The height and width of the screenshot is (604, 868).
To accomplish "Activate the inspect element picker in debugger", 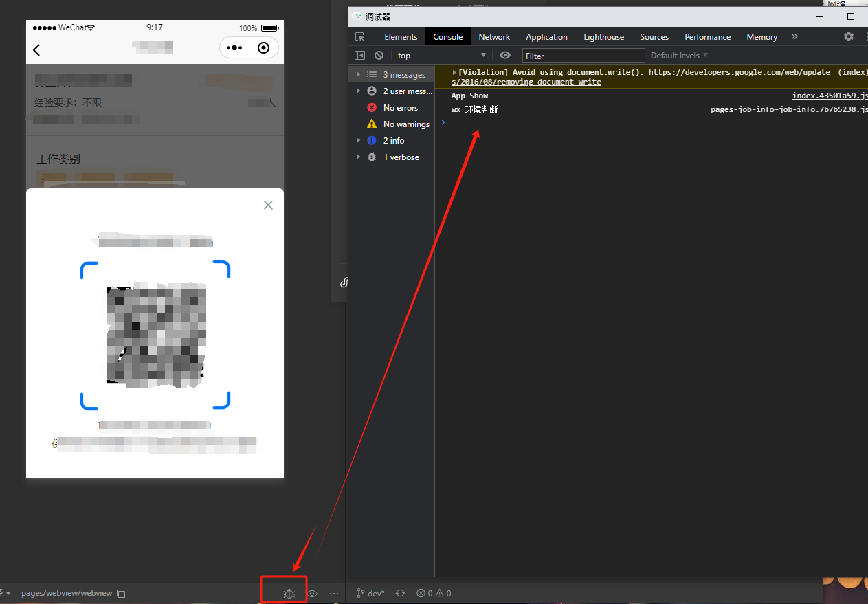I will (x=359, y=37).
